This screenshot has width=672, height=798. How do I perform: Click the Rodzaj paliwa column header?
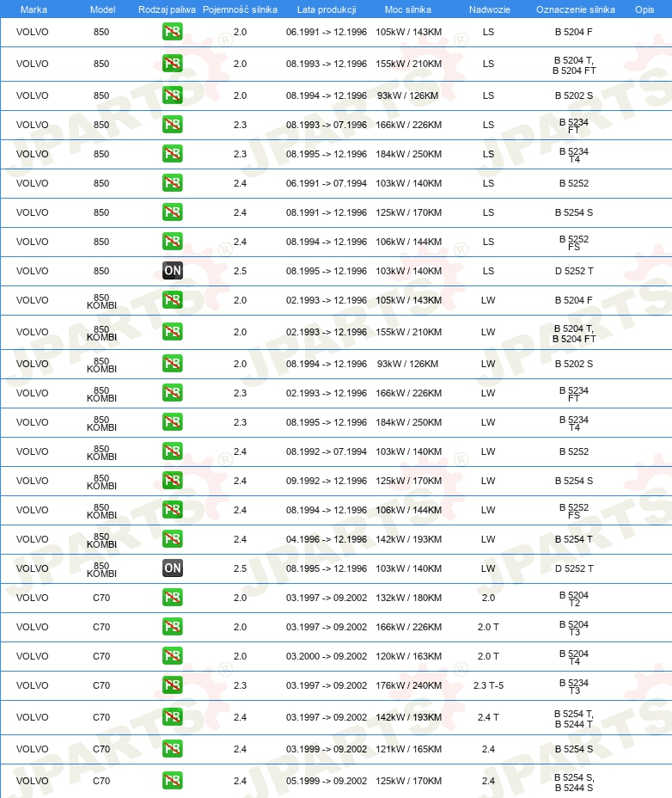[167, 9]
